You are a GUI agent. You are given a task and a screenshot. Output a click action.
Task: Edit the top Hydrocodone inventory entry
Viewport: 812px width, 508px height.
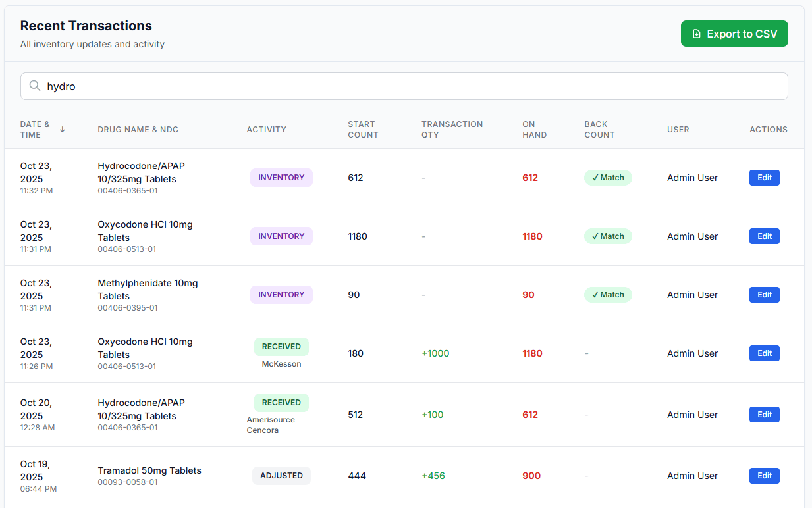(x=764, y=177)
